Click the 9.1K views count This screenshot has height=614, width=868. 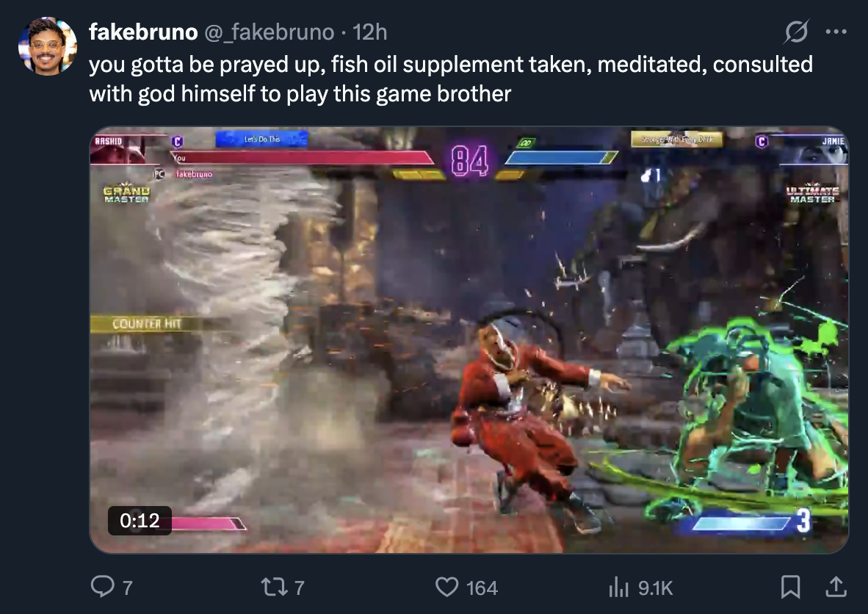click(x=656, y=588)
